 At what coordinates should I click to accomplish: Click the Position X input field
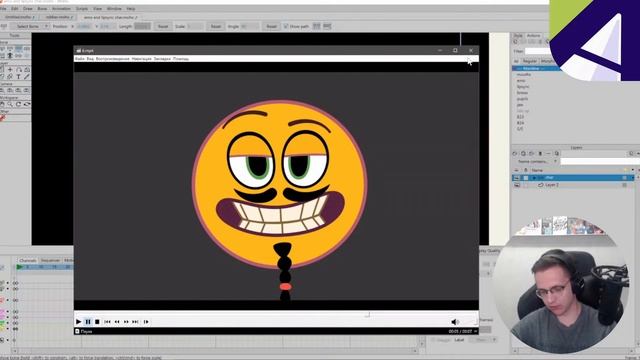84,26
